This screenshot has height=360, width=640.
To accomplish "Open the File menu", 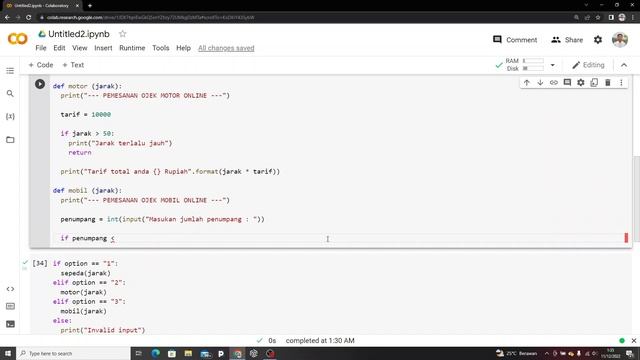I will click(x=41, y=48).
